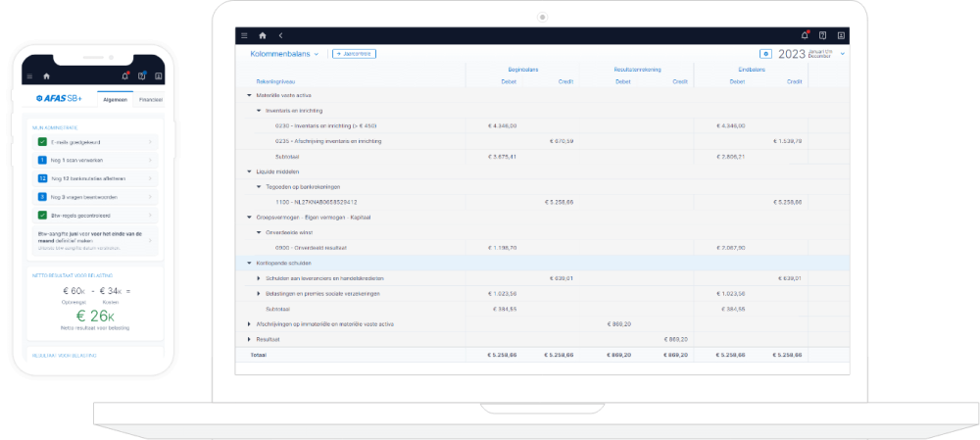This screenshot has height=440, width=980.
Task: Switch to the Financieel tab on the phone
Action: 150,99
